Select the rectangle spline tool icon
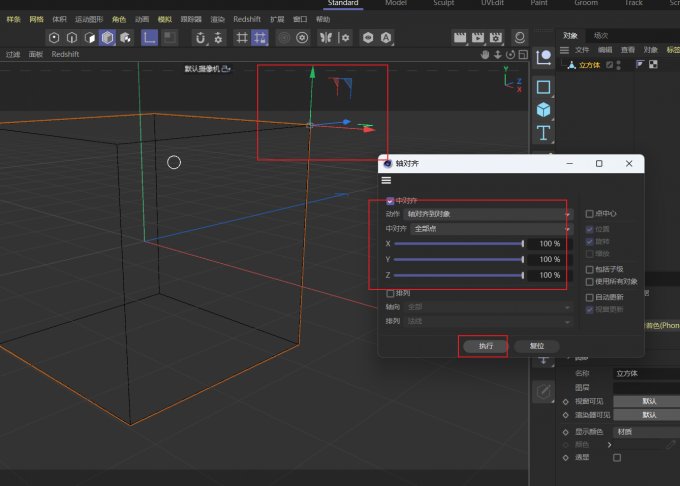The height and width of the screenshot is (486, 680). tap(543, 87)
